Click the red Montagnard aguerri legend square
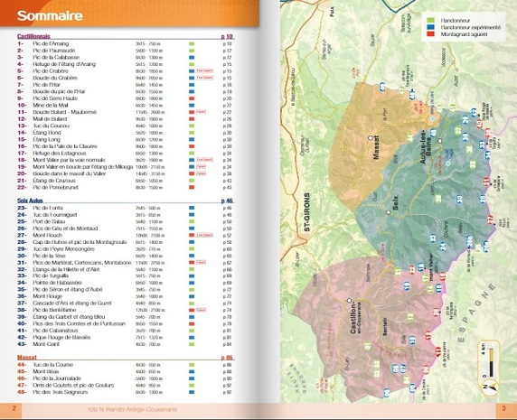 pos(429,34)
